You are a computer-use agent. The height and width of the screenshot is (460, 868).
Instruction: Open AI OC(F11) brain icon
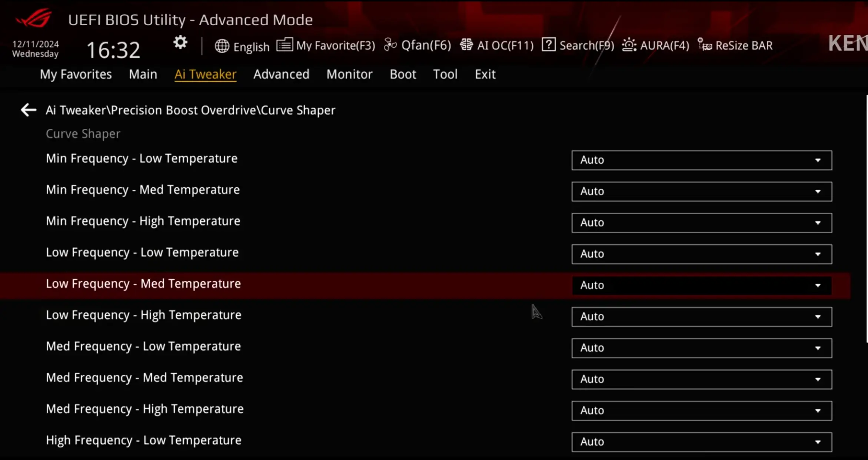466,45
